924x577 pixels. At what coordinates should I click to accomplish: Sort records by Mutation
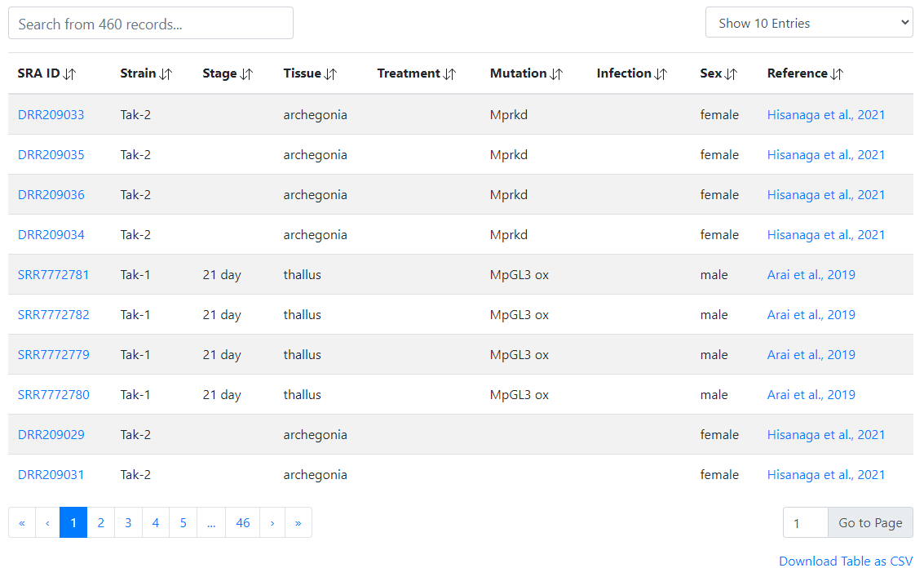(556, 74)
